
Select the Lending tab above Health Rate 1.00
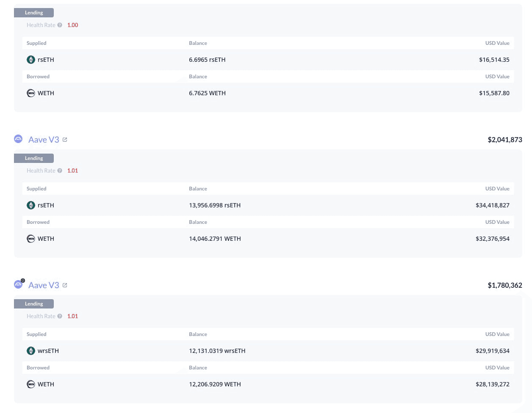[34, 13]
